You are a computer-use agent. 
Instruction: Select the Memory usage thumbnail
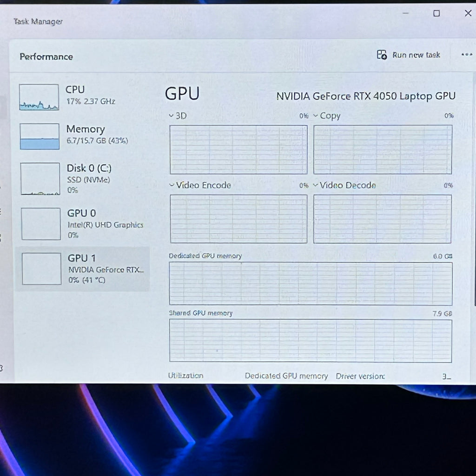pyautogui.click(x=40, y=136)
